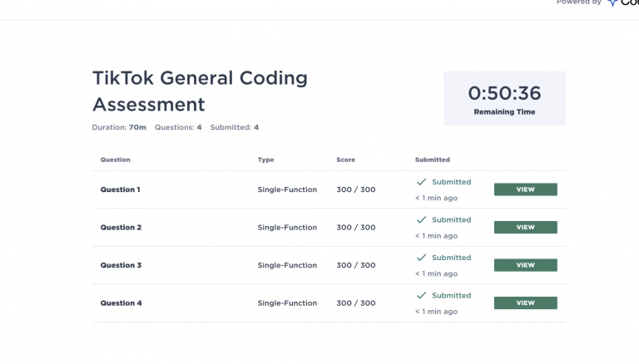Click the 300 / 300 score for Question 1
The width and height of the screenshot is (639, 364).
tap(355, 189)
